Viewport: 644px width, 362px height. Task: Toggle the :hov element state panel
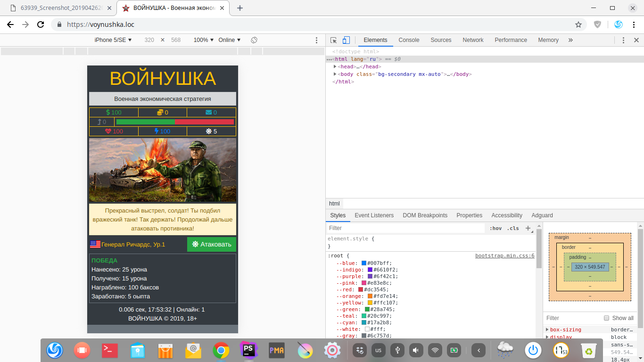pos(495,228)
